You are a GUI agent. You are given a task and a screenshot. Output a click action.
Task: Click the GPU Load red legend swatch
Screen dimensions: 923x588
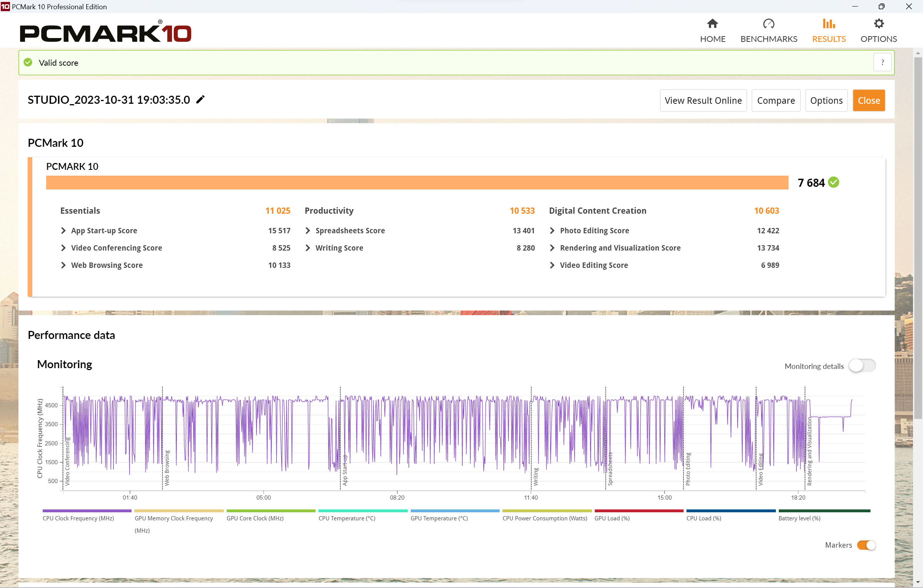click(638, 511)
